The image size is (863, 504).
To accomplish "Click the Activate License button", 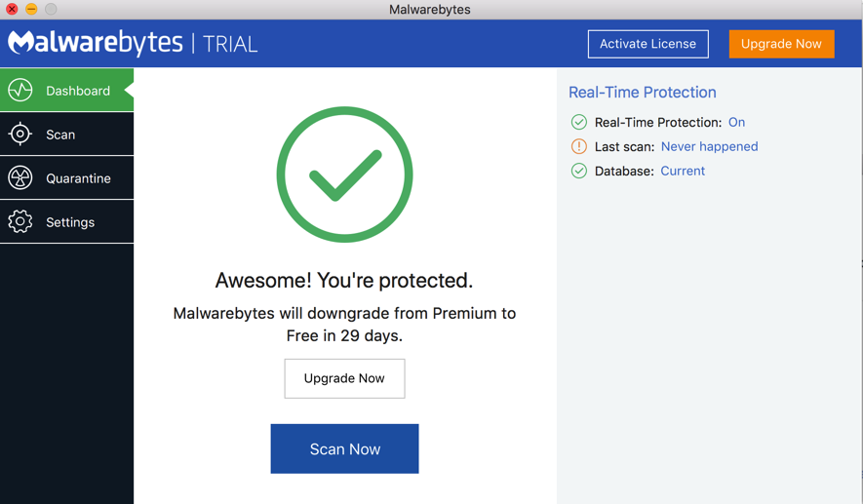I will click(x=647, y=44).
